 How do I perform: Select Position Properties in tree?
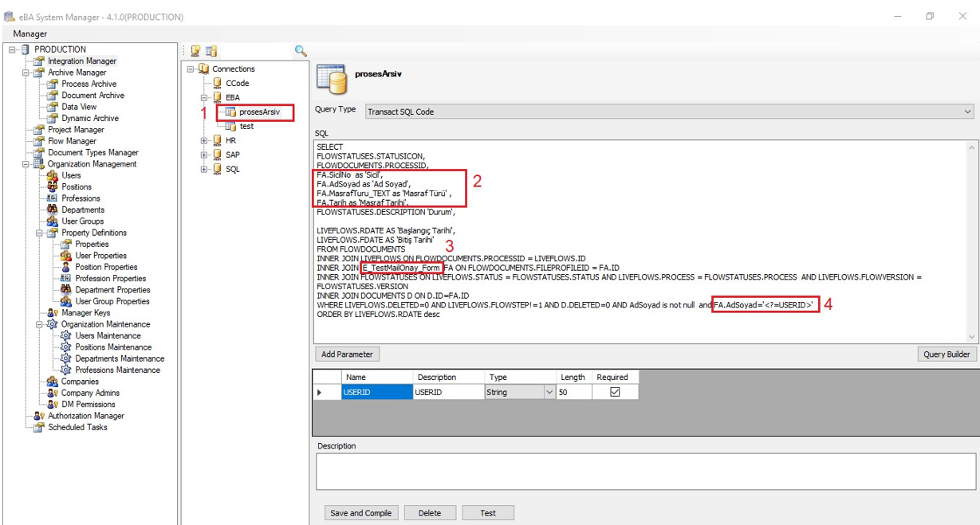click(x=106, y=267)
